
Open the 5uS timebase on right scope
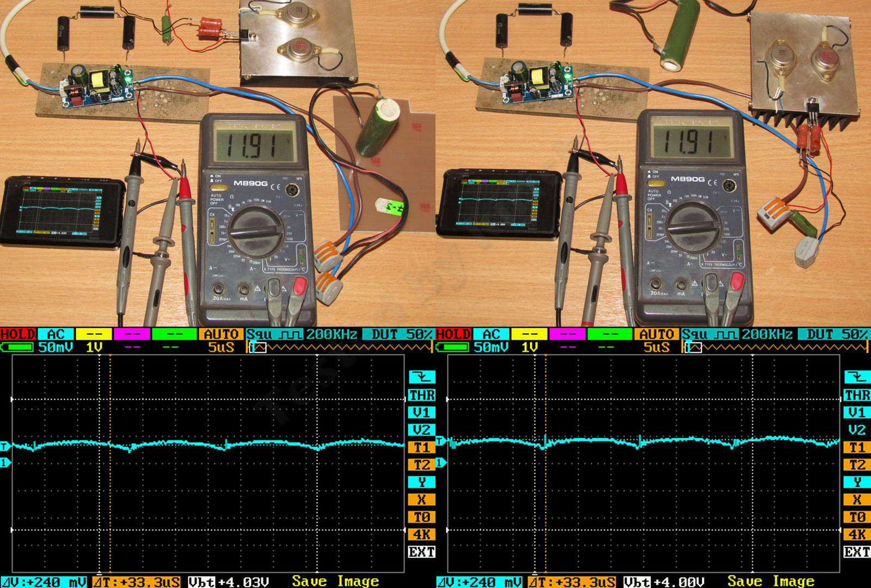pos(656,347)
